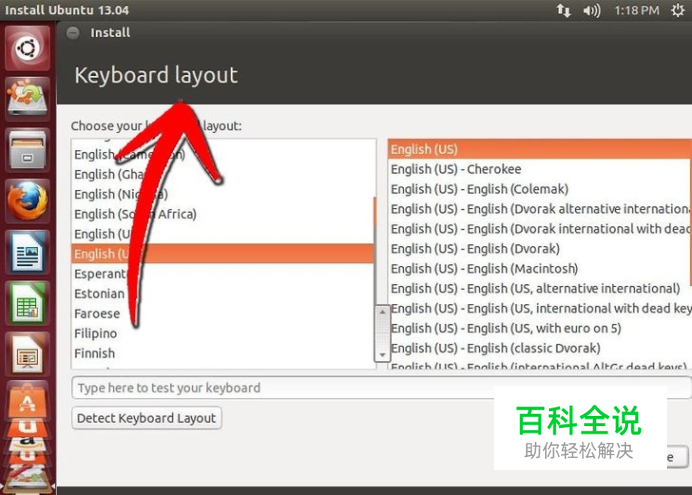Select Esperanto in the language list
Screen dimensions: 692x495
[222, 274]
